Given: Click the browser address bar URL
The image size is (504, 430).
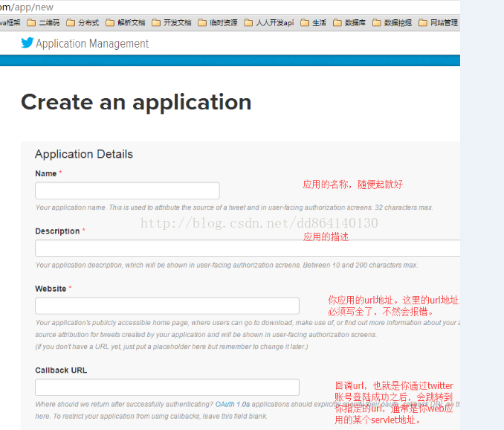Looking at the screenshot, I should point(27,7).
